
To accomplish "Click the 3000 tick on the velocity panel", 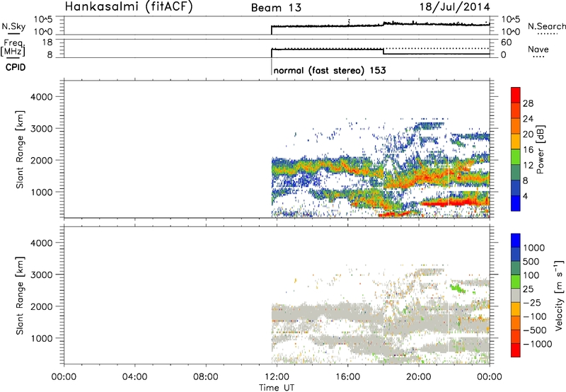I will (41, 275).
